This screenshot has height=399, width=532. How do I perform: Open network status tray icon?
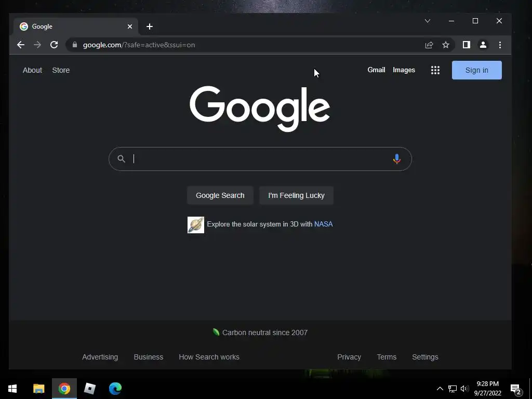click(453, 389)
